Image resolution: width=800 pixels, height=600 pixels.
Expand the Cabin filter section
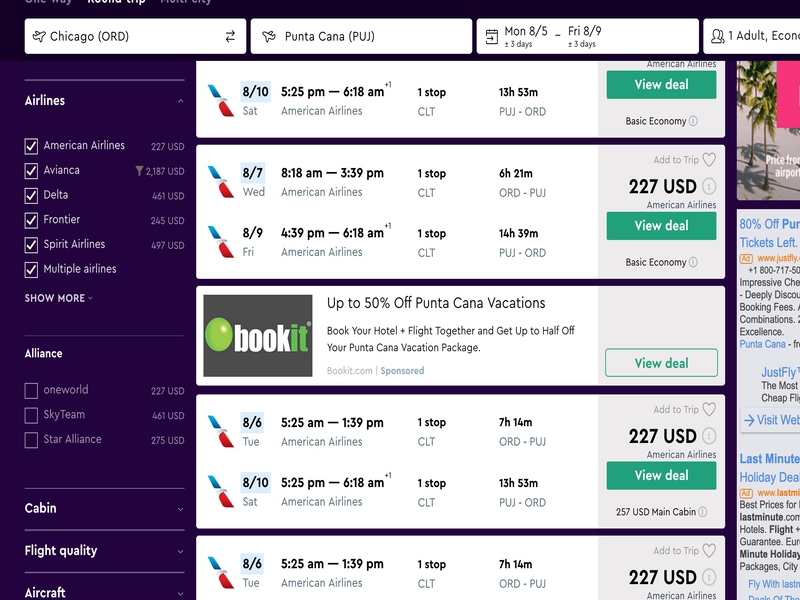[x=105, y=508]
